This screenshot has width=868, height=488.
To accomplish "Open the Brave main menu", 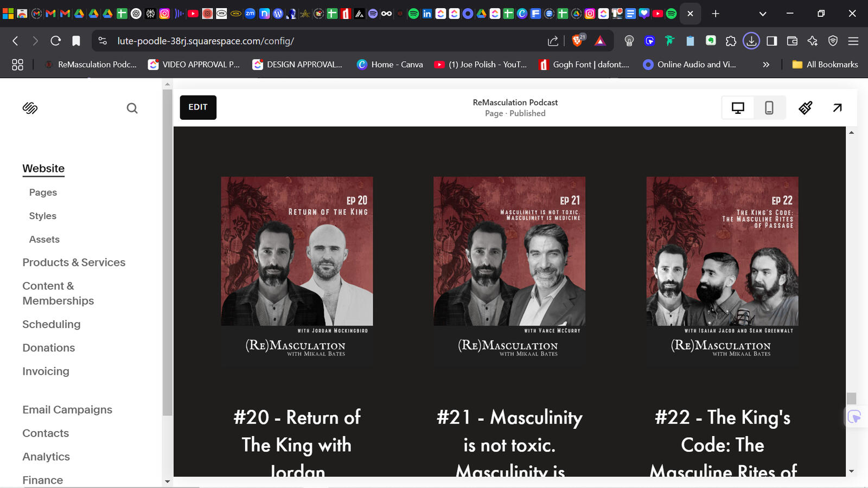I will tap(853, 41).
